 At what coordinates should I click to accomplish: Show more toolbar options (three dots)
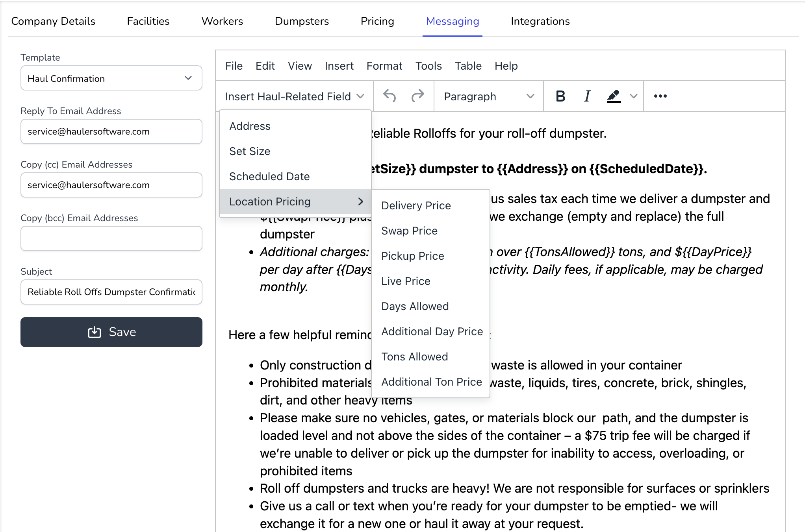pos(660,96)
